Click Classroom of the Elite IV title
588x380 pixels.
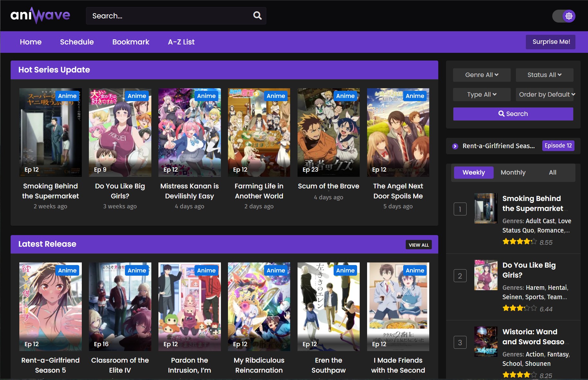(120, 365)
